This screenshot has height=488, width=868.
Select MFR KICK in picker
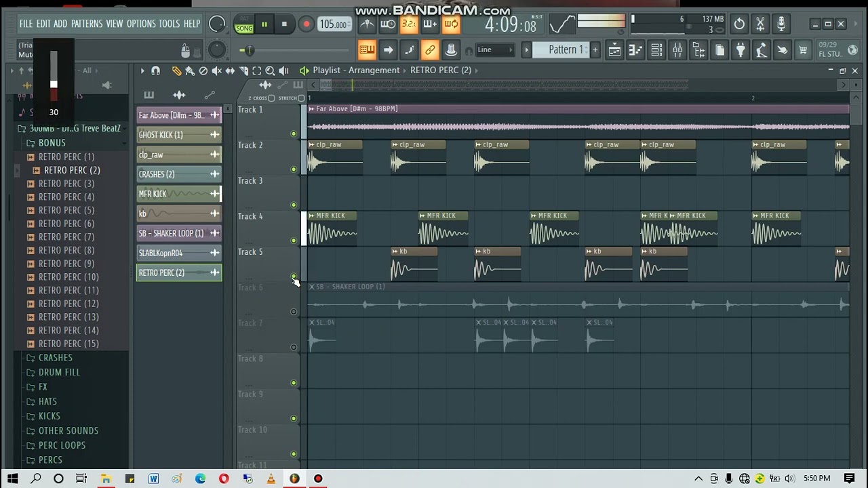tap(179, 194)
